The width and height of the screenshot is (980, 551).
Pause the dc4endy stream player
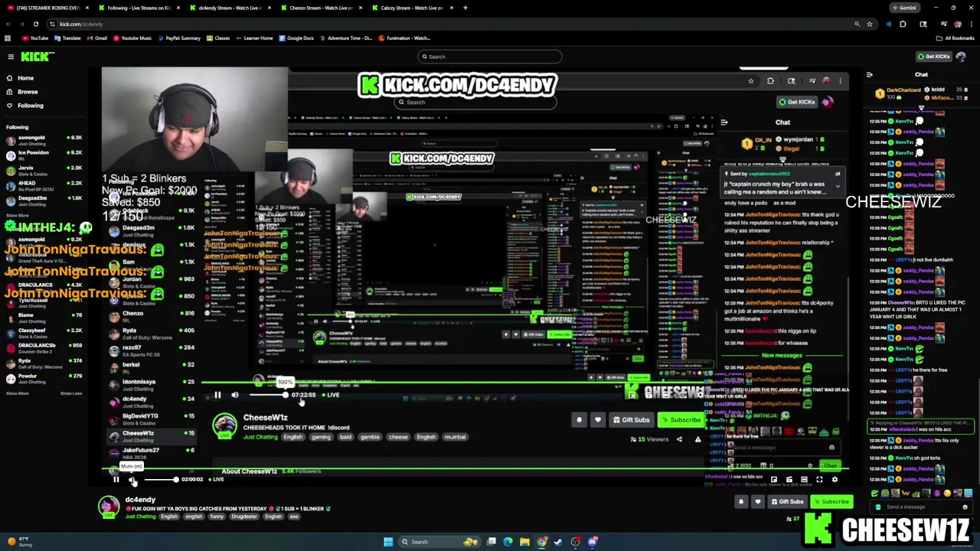pyautogui.click(x=116, y=480)
